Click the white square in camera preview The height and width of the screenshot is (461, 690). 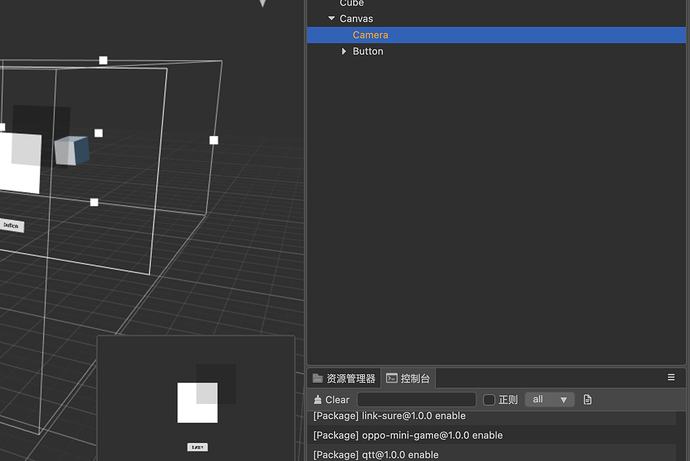[197, 402]
